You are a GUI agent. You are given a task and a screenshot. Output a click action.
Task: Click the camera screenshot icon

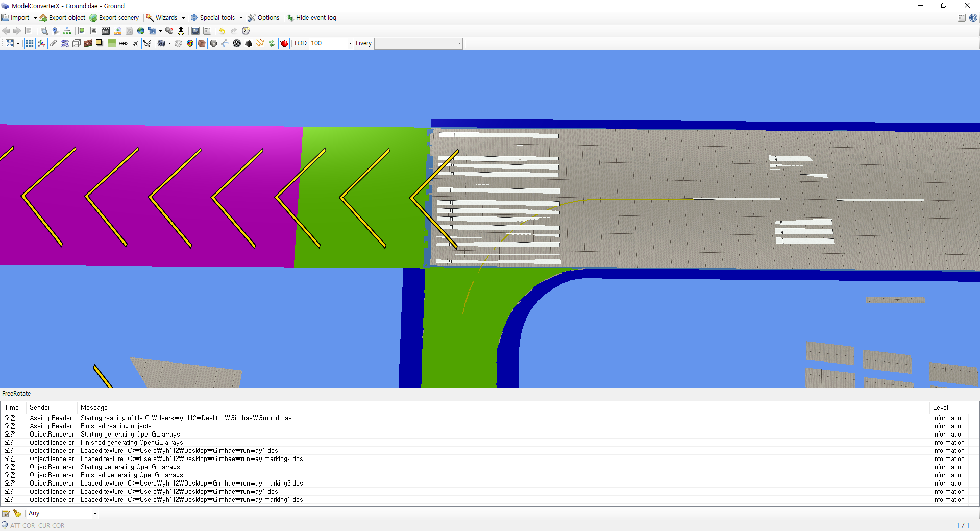(x=162, y=43)
